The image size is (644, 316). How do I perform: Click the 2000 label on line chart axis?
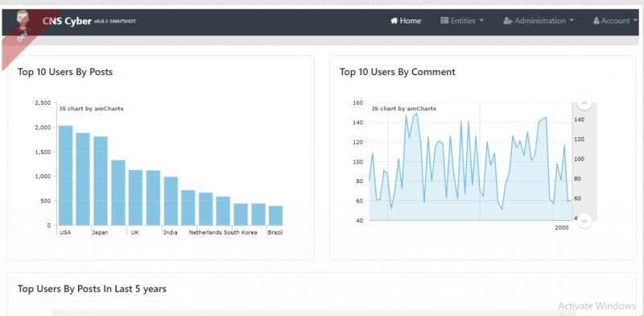point(561,228)
